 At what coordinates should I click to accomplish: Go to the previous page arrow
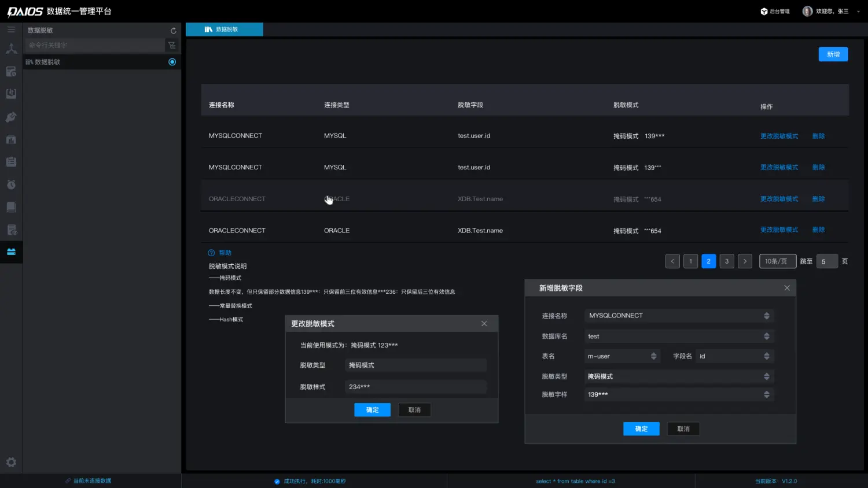pyautogui.click(x=672, y=261)
